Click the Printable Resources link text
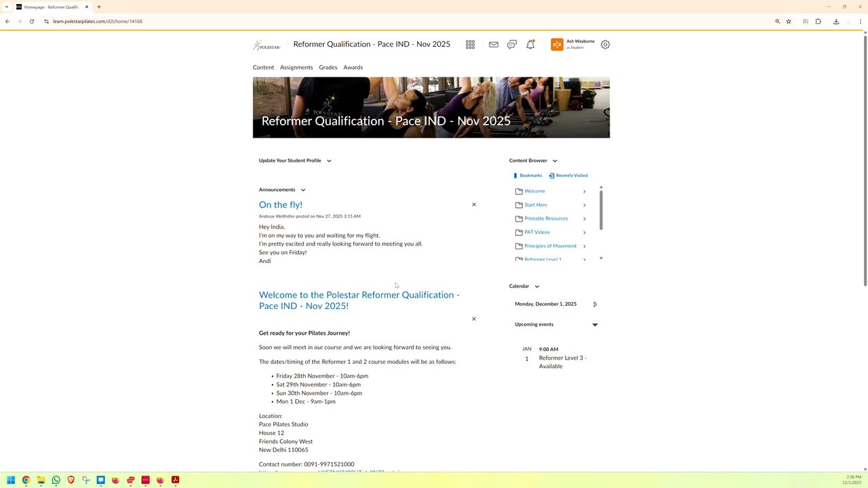Image resolution: width=868 pixels, height=488 pixels. (546, 218)
